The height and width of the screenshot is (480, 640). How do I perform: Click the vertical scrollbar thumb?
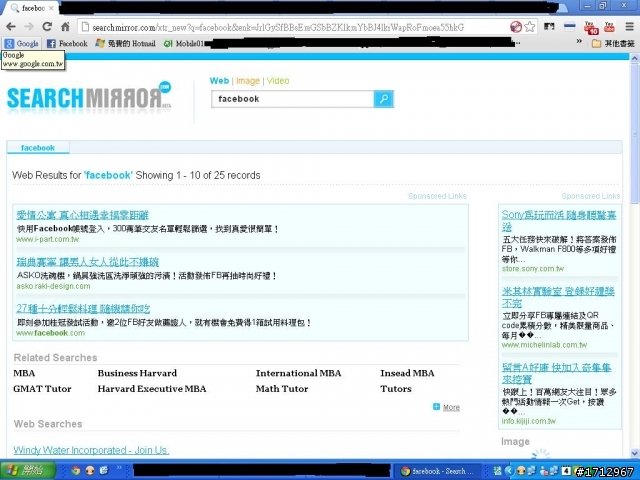tap(635, 133)
